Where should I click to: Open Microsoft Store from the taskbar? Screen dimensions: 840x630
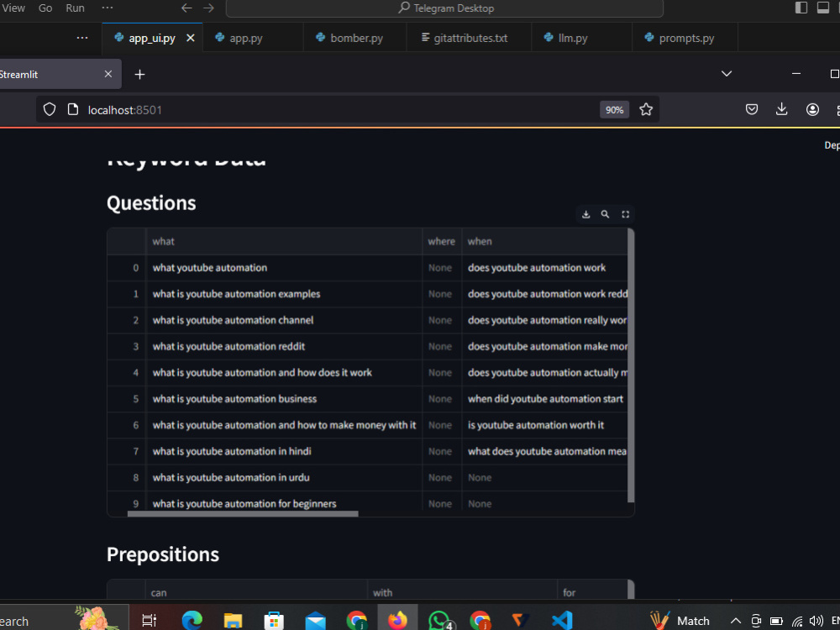274,621
